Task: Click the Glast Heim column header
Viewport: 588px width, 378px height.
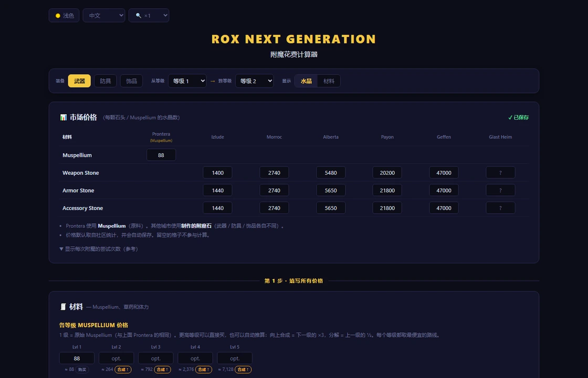Action: (x=500, y=137)
